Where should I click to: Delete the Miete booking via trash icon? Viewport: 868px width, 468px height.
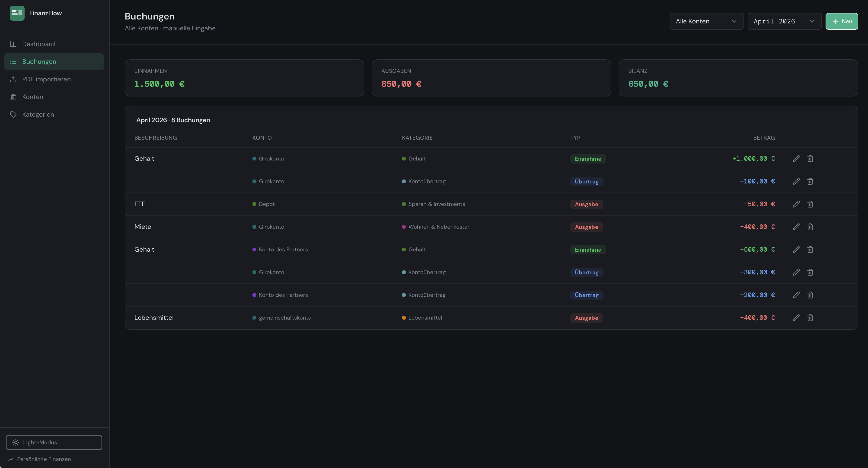[810, 227]
